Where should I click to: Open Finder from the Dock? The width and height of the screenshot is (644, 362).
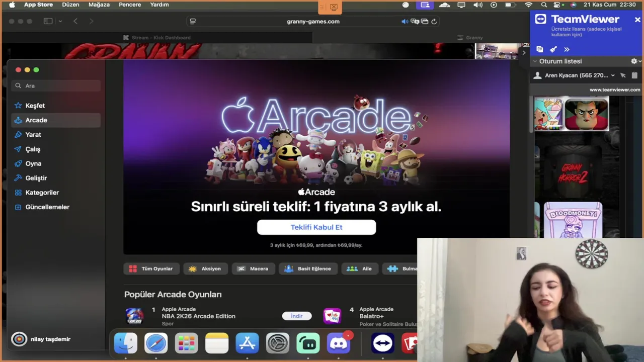[126, 343]
